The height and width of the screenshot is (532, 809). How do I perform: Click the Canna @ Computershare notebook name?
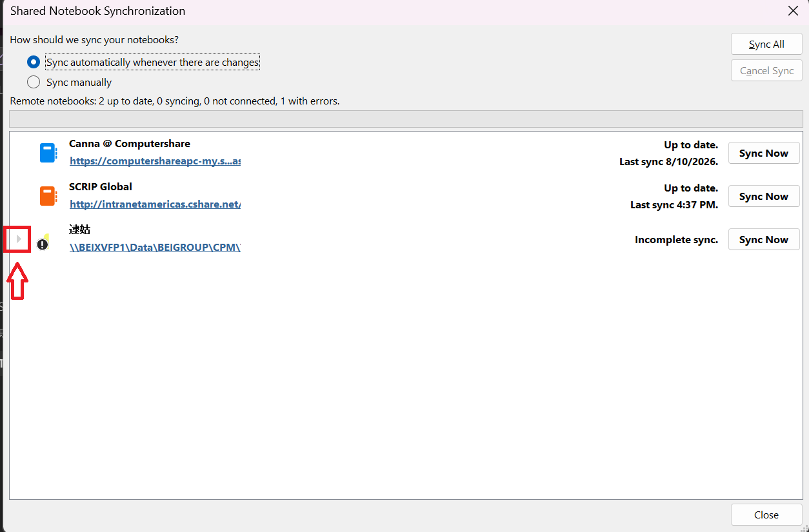point(130,144)
